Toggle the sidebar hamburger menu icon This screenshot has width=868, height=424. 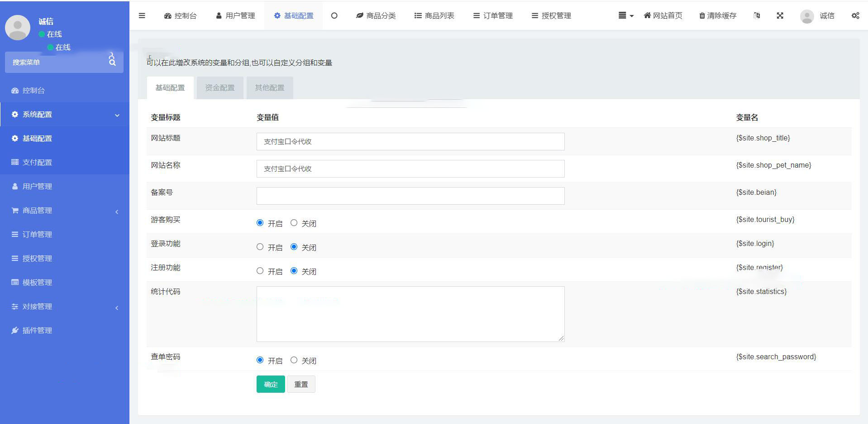(x=142, y=15)
